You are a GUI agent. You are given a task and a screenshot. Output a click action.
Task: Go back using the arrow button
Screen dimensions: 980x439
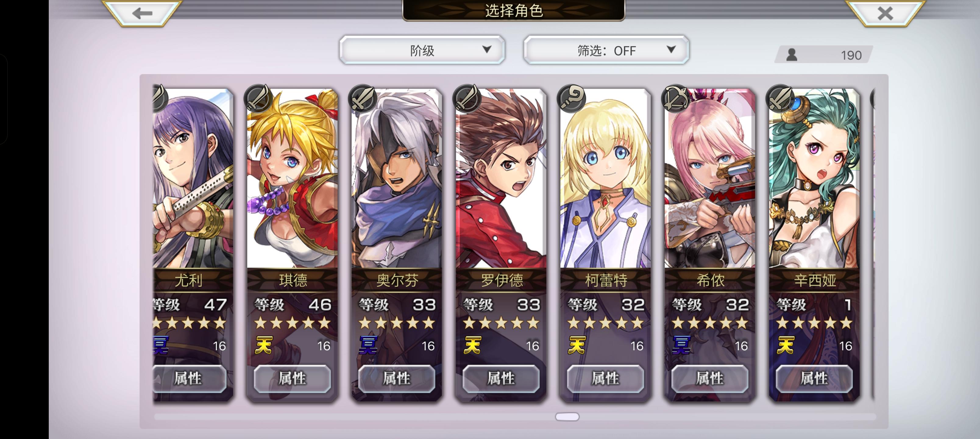(x=142, y=13)
